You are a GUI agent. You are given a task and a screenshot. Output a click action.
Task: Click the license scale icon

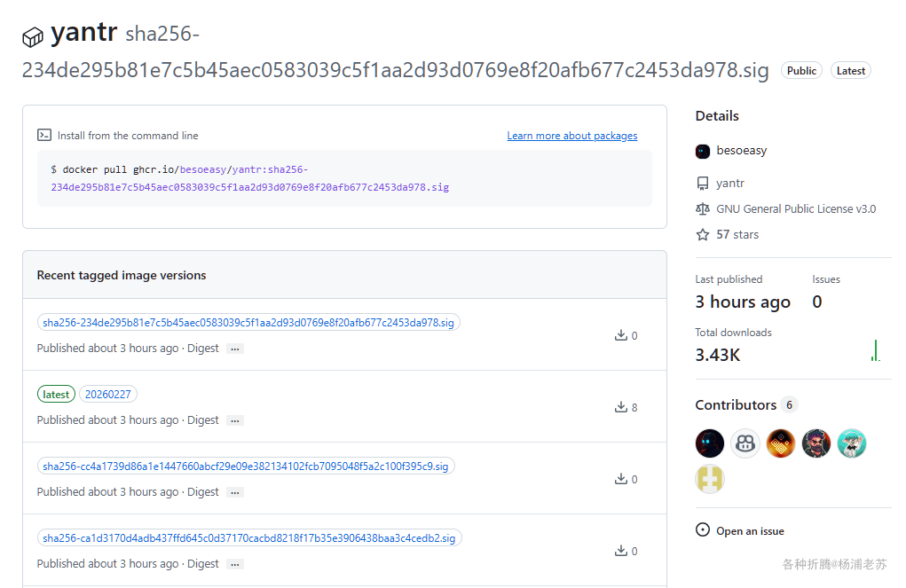point(703,209)
